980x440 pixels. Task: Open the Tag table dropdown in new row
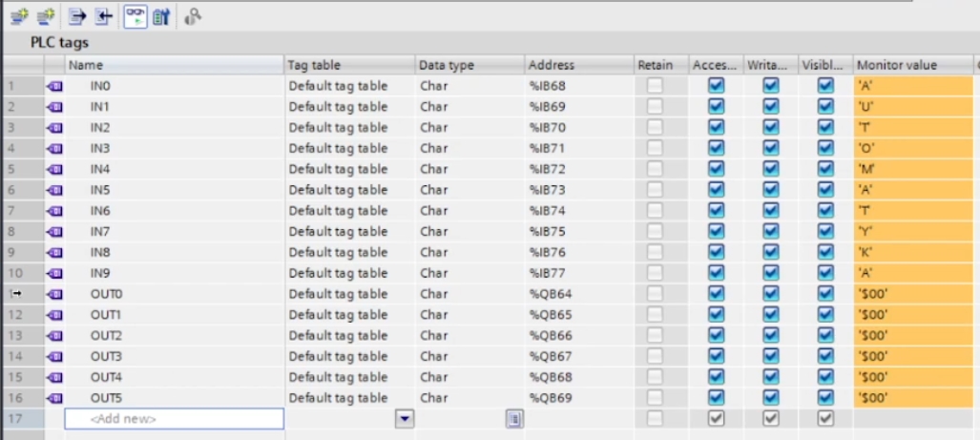click(x=406, y=419)
